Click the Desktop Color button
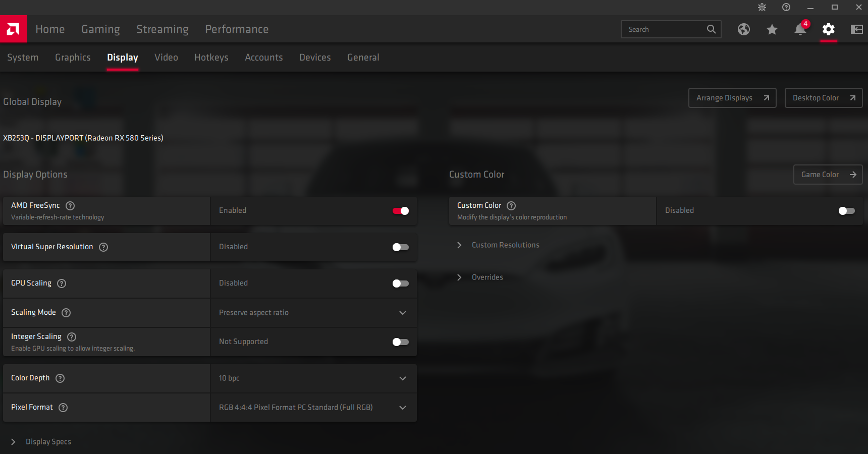The width and height of the screenshot is (868, 454). pyautogui.click(x=824, y=98)
